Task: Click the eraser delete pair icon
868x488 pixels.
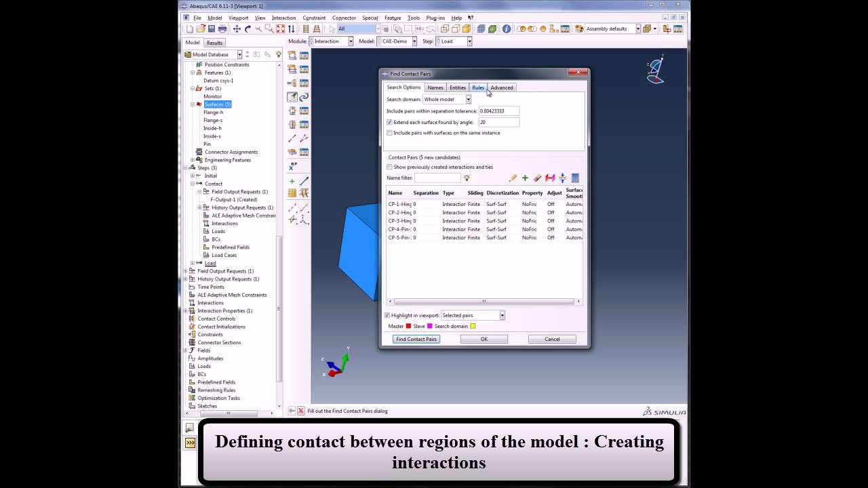Action: coord(537,178)
